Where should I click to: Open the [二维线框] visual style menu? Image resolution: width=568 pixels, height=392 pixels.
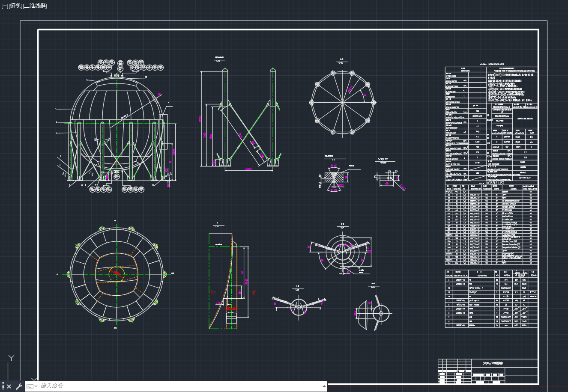click(35, 6)
